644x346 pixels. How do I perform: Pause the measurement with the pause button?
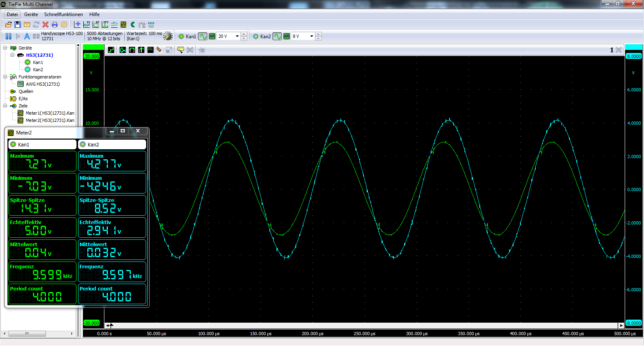point(8,36)
